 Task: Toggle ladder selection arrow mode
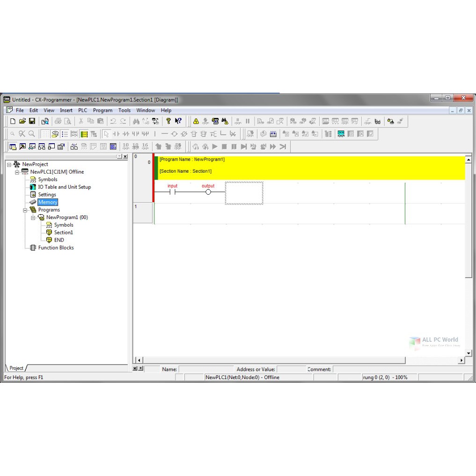click(x=107, y=134)
